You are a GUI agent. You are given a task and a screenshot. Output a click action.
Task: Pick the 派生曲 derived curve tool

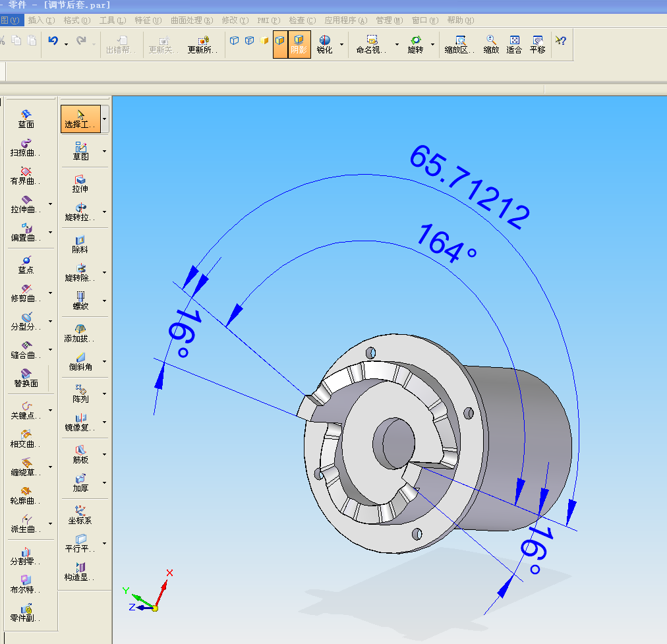26,524
